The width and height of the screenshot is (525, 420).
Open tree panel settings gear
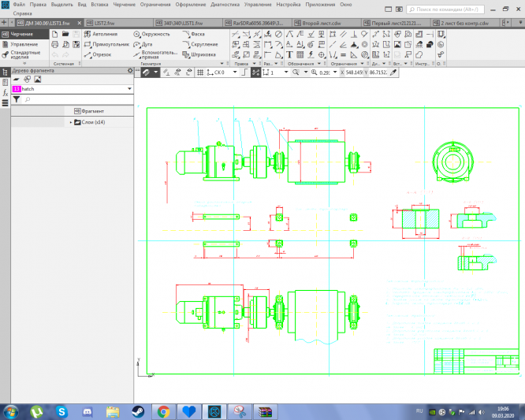coord(130,71)
